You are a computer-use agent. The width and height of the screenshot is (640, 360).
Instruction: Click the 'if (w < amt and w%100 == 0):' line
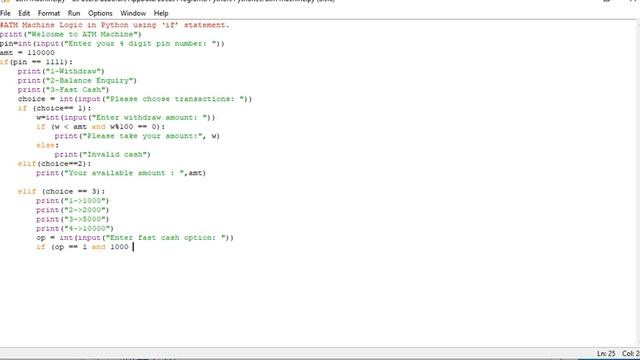[x=100, y=127]
